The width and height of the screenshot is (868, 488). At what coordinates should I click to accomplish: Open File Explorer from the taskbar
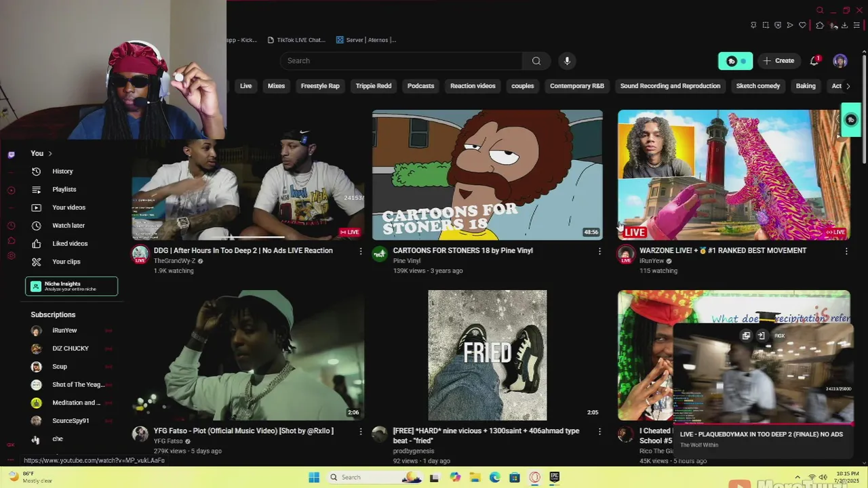[475, 477]
